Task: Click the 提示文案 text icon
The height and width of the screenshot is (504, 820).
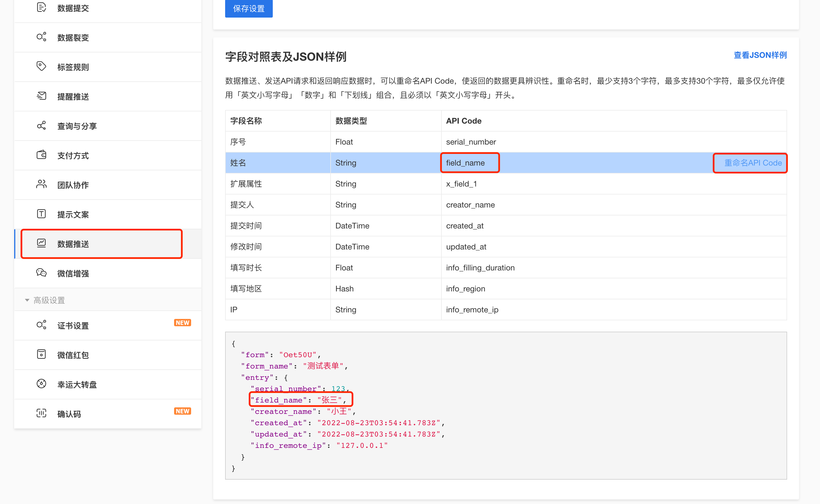Action: 41,214
